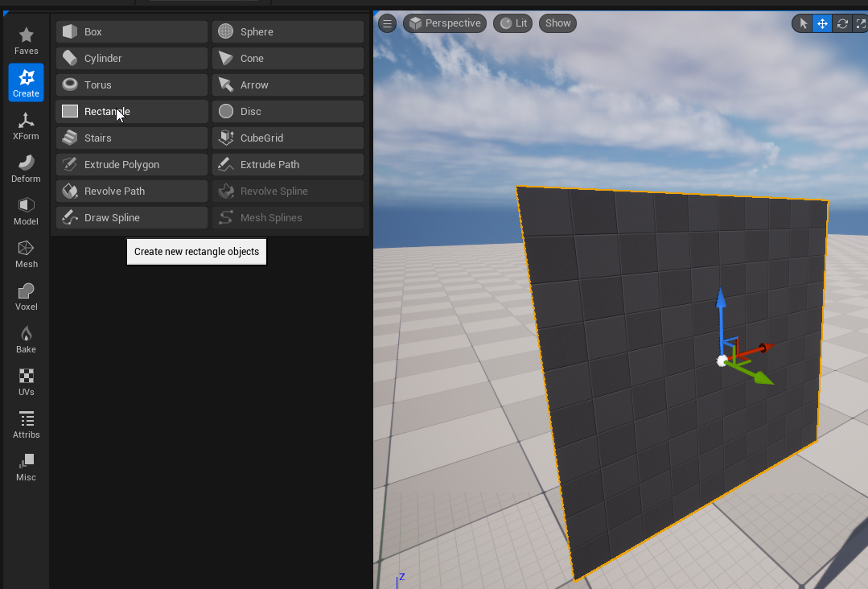The image size is (868, 589).
Task: Create a Cylinder primitive
Action: pos(132,58)
